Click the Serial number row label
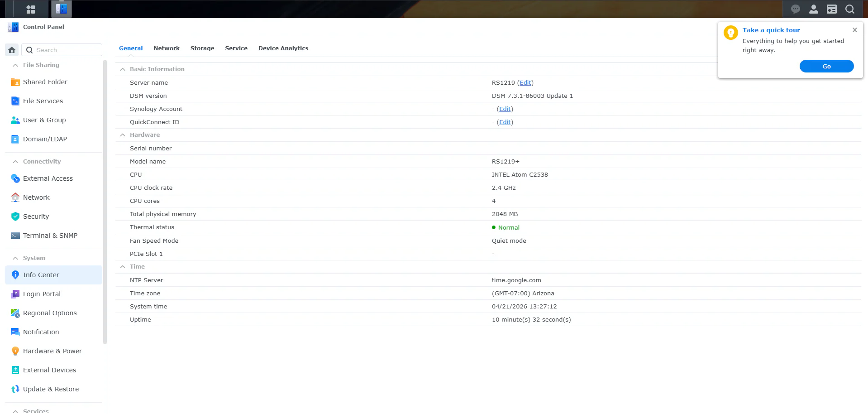Viewport: 868px width, 414px height. (x=151, y=148)
